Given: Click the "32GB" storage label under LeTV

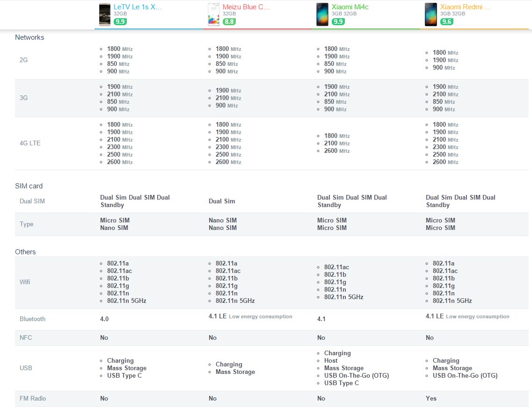Looking at the screenshot, I should (120, 14).
